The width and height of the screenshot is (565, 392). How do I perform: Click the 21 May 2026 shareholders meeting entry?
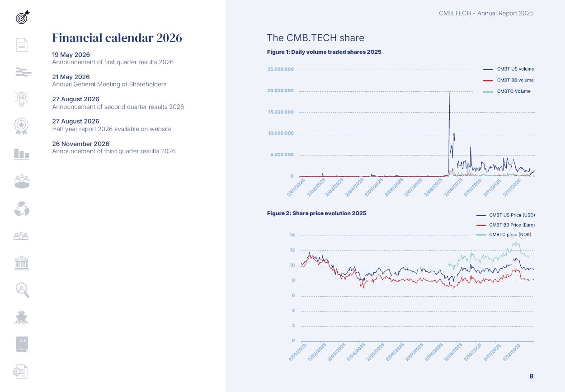click(x=109, y=80)
